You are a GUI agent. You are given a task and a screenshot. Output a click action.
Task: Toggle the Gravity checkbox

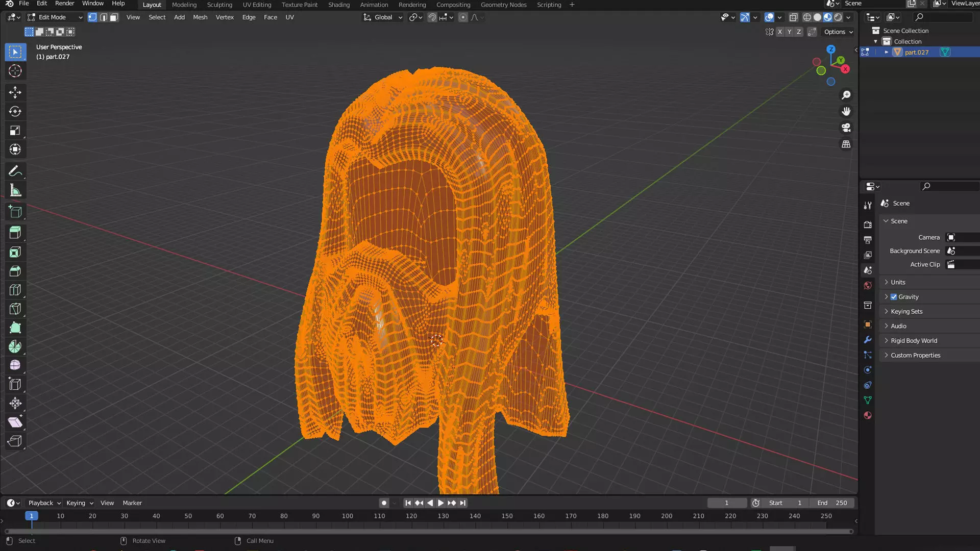coord(894,297)
